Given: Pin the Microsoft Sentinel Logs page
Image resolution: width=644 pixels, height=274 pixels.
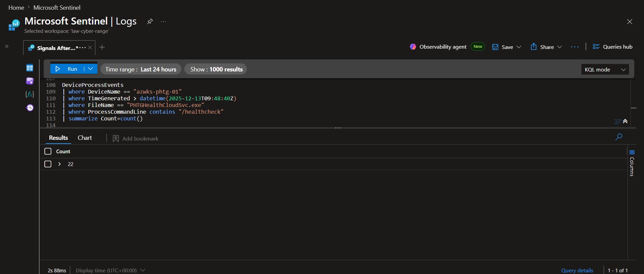Looking at the screenshot, I should pos(150,21).
